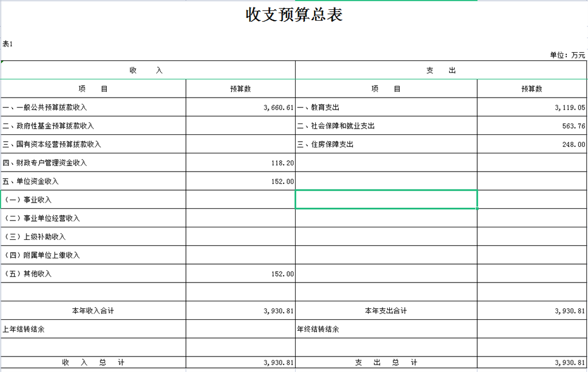Select the cell with value 3,660.61
This screenshot has height=372, width=588.
tap(241, 107)
